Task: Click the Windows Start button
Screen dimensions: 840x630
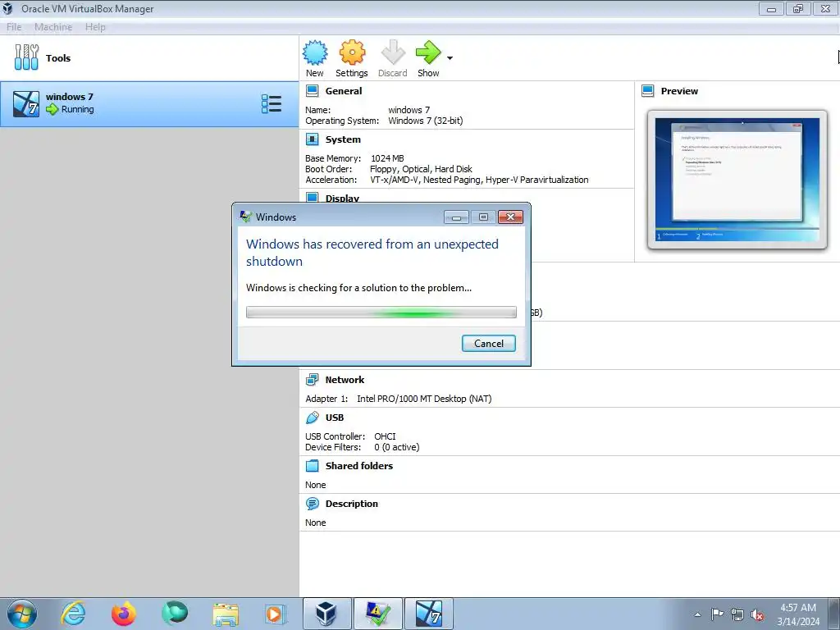Action: click(22, 614)
